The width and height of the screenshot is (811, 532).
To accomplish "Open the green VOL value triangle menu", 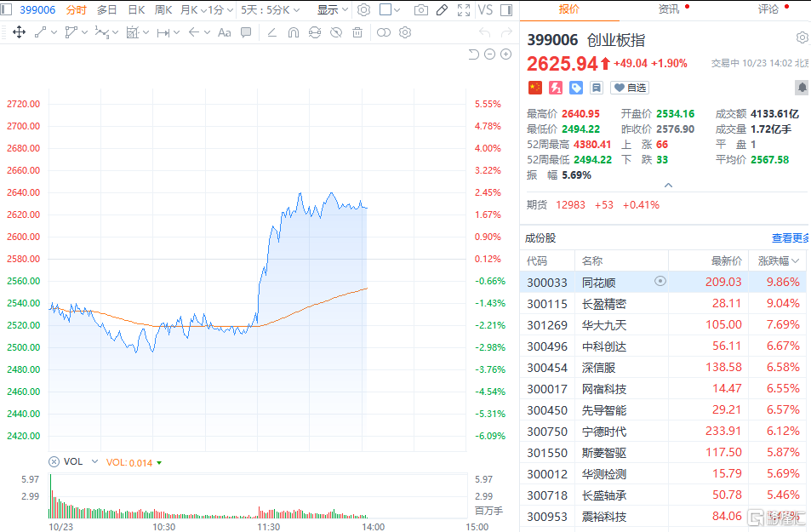I will (159, 463).
